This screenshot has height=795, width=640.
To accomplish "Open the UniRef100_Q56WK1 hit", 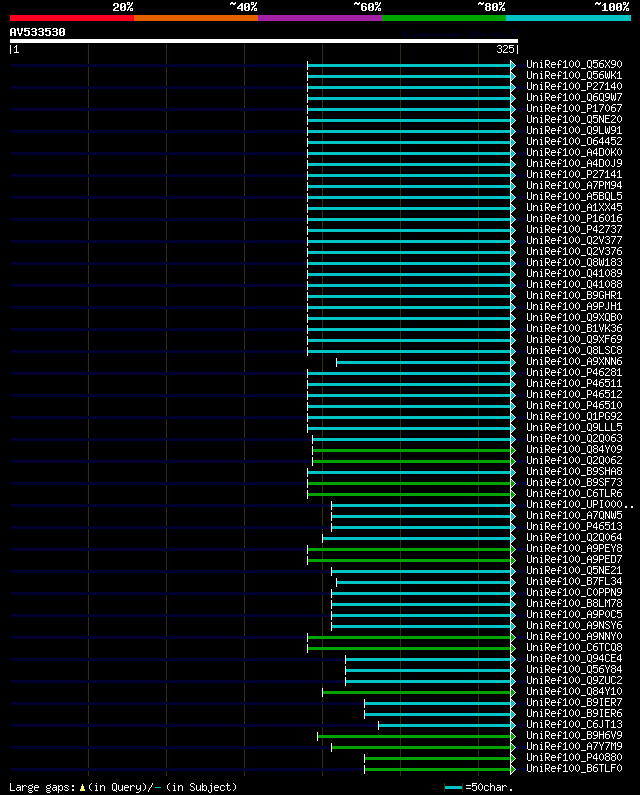I will [574, 76].
